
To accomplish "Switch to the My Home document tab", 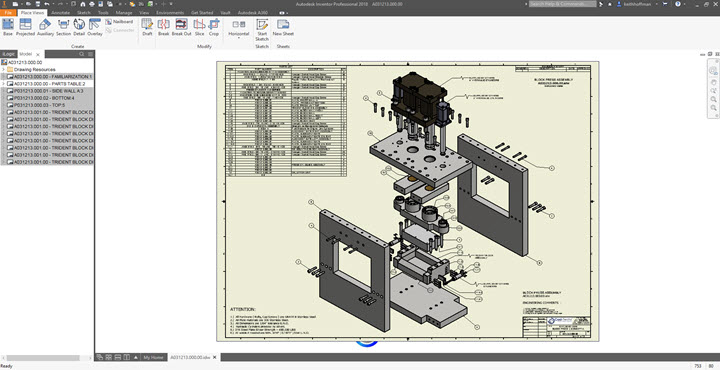I will tap(153, 357).
